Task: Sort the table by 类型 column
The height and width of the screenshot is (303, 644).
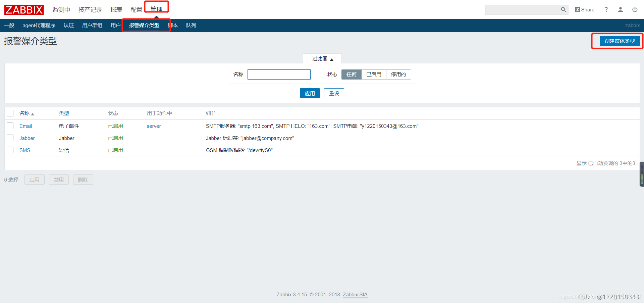Action: click(x=64, y=113)
